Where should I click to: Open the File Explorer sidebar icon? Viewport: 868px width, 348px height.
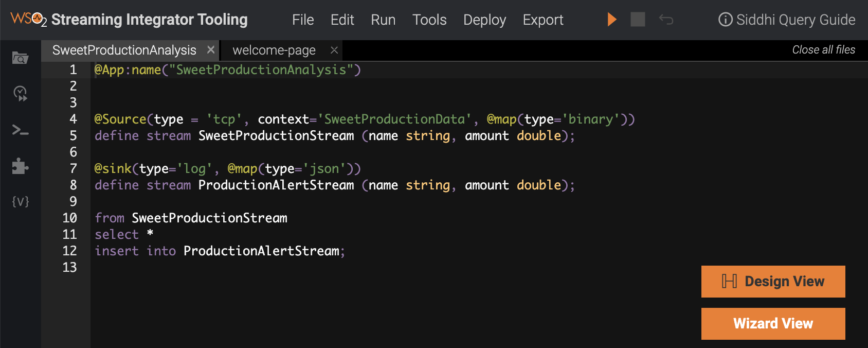20,57
